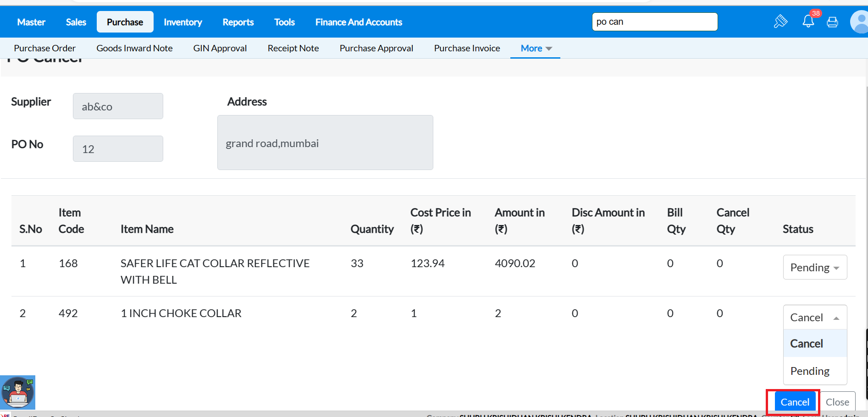Click the Supplier field showing ab&co

click(118, 106)
